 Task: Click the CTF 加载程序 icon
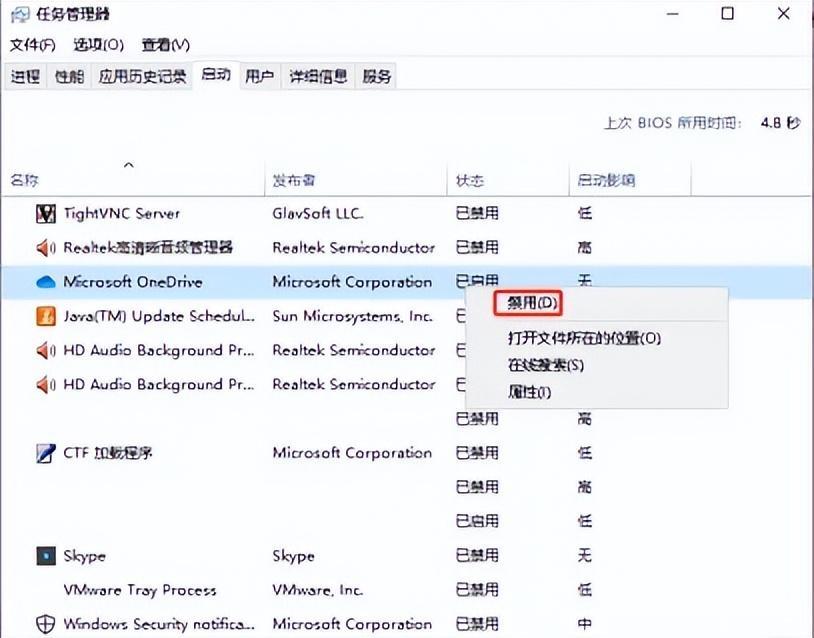46,453
